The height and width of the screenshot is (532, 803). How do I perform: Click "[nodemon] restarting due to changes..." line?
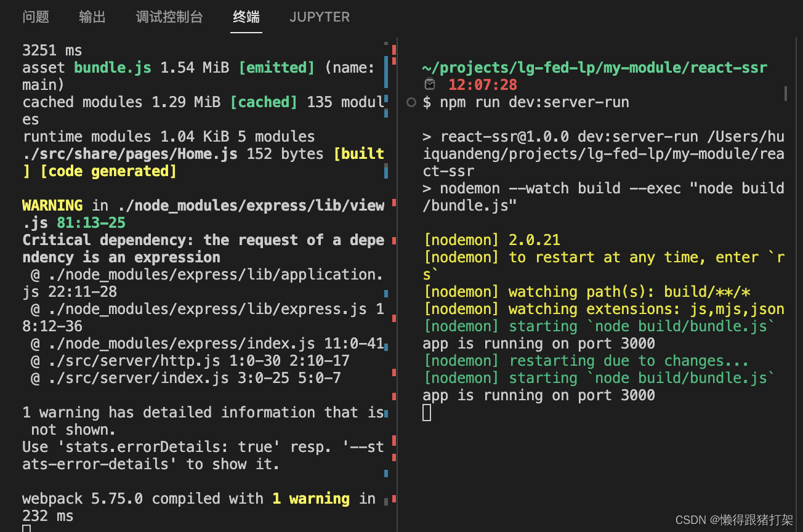[x=586, y=361]
